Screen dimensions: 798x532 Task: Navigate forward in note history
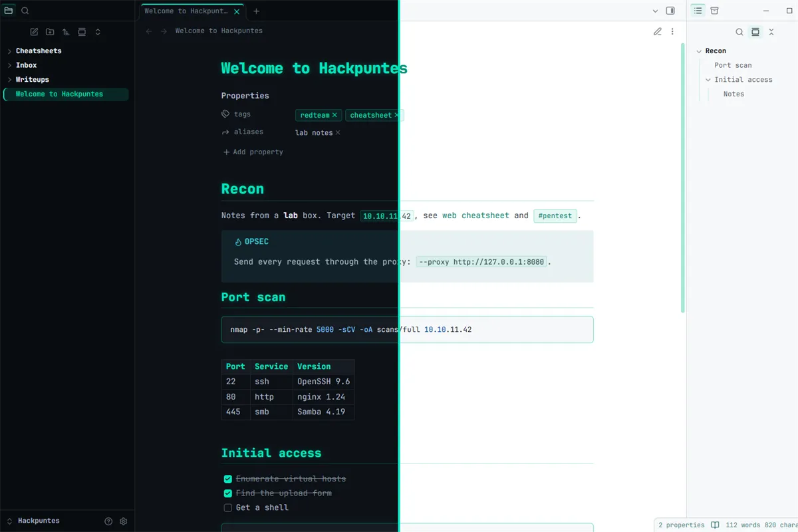point(164,31)
